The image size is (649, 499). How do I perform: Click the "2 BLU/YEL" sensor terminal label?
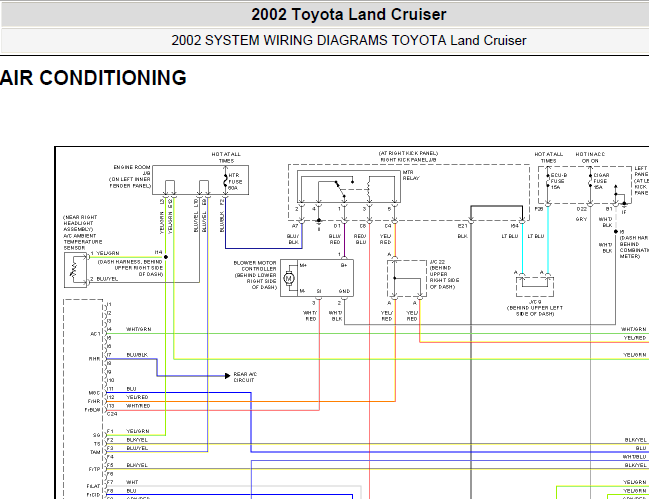click(x=104, y=279)
